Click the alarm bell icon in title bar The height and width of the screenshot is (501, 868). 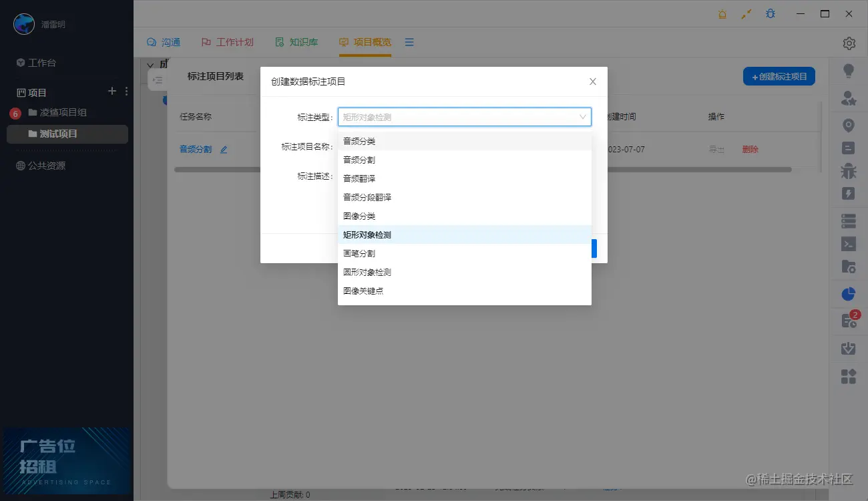click(x=722, y=13)
